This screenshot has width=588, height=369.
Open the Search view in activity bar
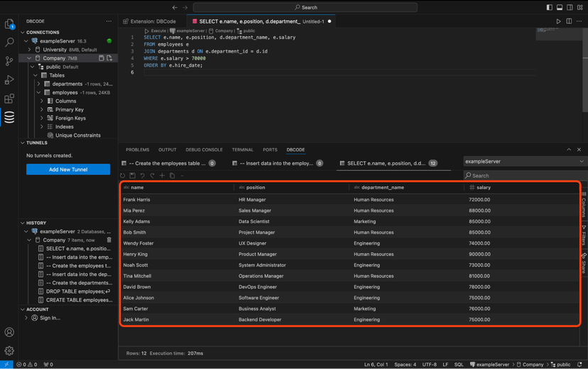point(9,42)
